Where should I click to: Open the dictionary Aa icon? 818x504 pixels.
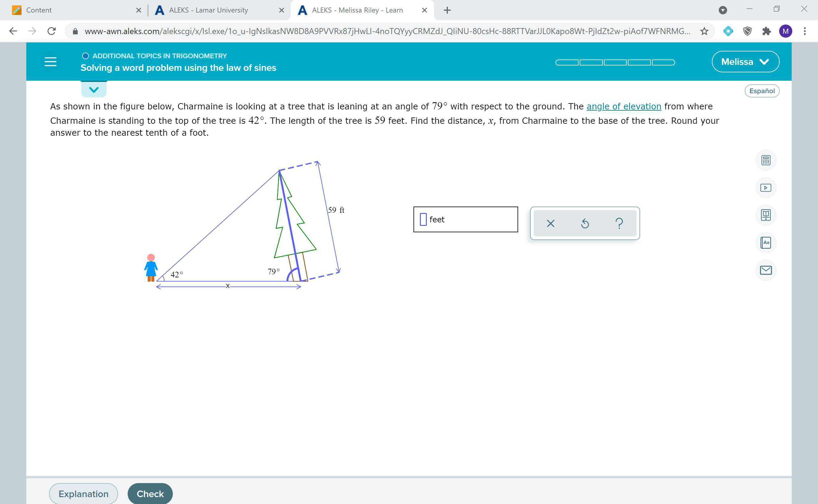[x=766, y=242]
